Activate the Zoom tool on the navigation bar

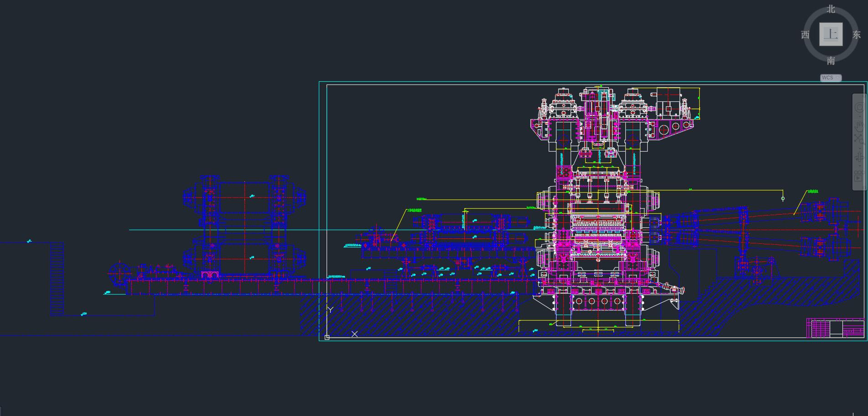[858, 138]
